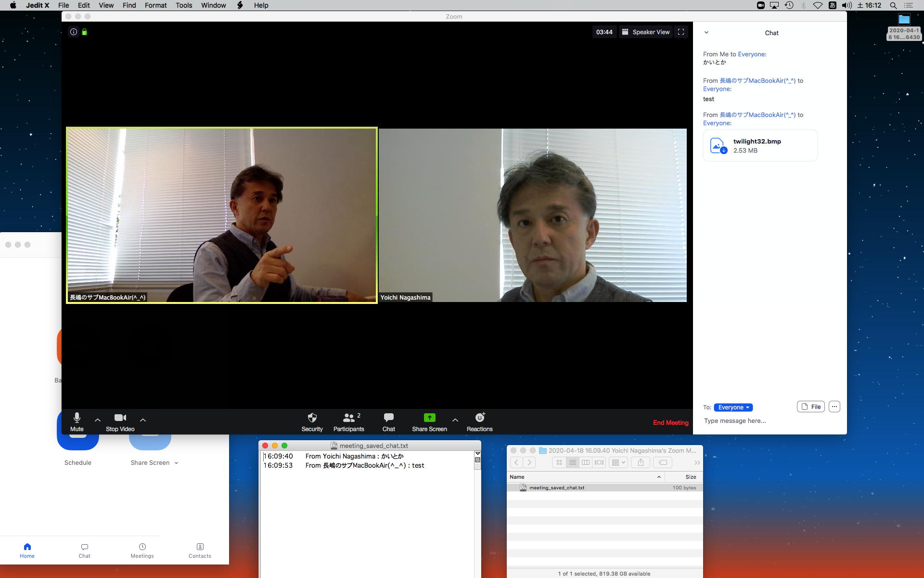The height and width of the screenshot is (578, 924).
Task: Mute the microphone
Action: pyautogui.click(x=77, y=418)
